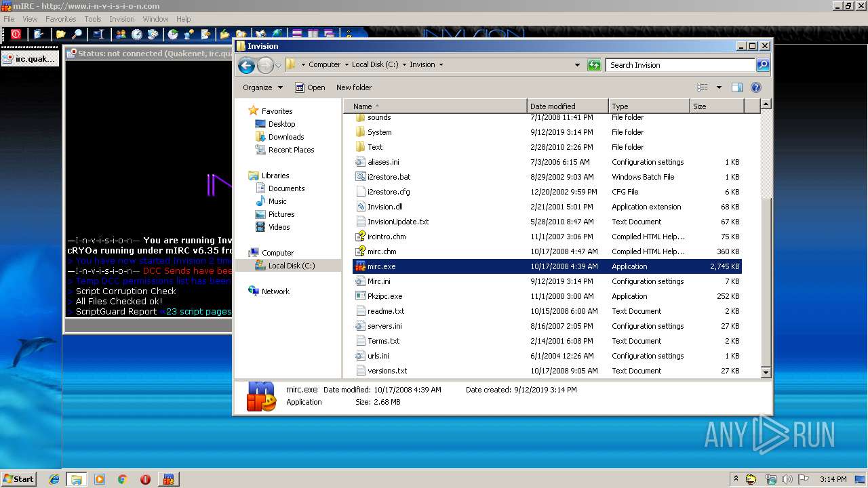The width and height of the screenshot is (868, 488).
Task: Expand the Local Disk (C:) breadcrumb arrow
Action: click(x=404, y=65)
